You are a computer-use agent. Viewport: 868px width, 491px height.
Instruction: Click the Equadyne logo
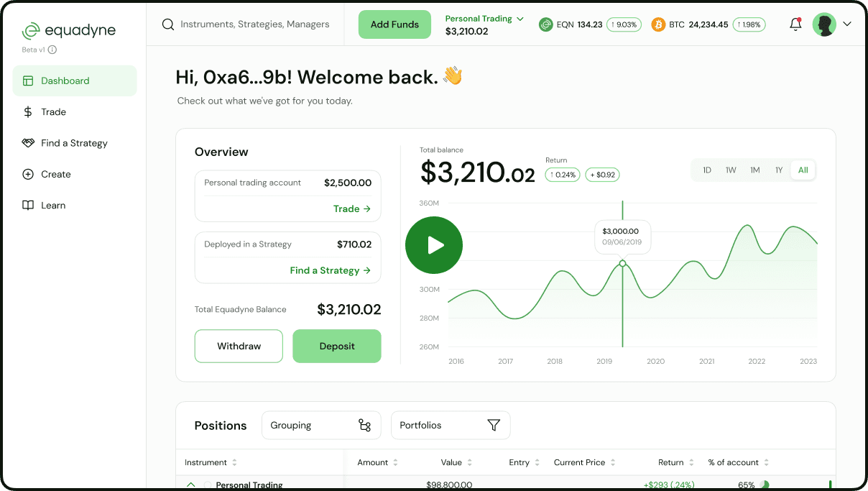tap(68, 30)
